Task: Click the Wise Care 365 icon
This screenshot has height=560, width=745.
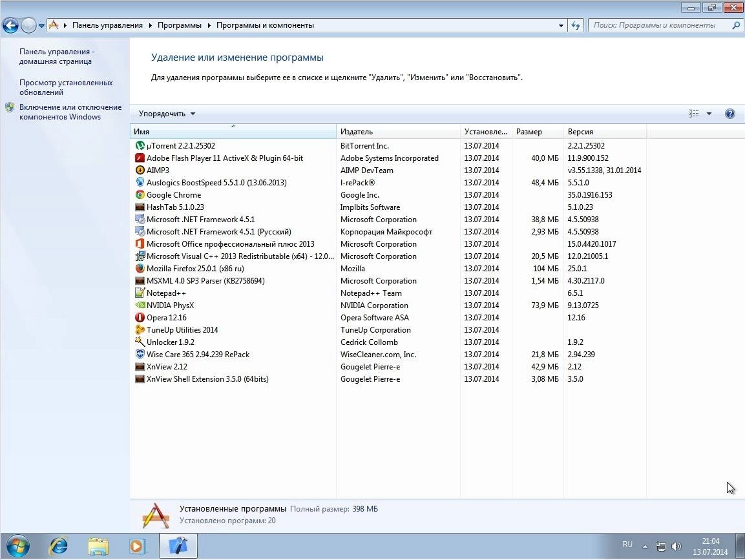Action: coord(140,355)
